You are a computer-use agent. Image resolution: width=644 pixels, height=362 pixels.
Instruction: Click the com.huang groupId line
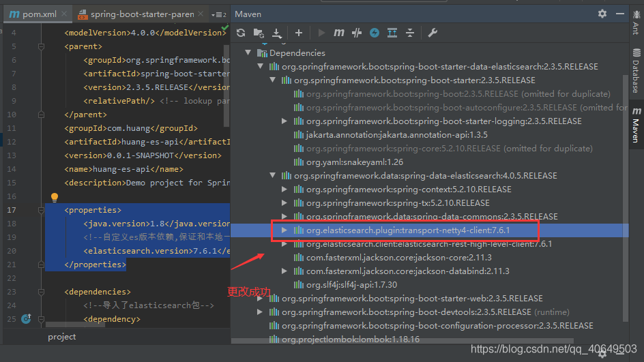point(130,128)
